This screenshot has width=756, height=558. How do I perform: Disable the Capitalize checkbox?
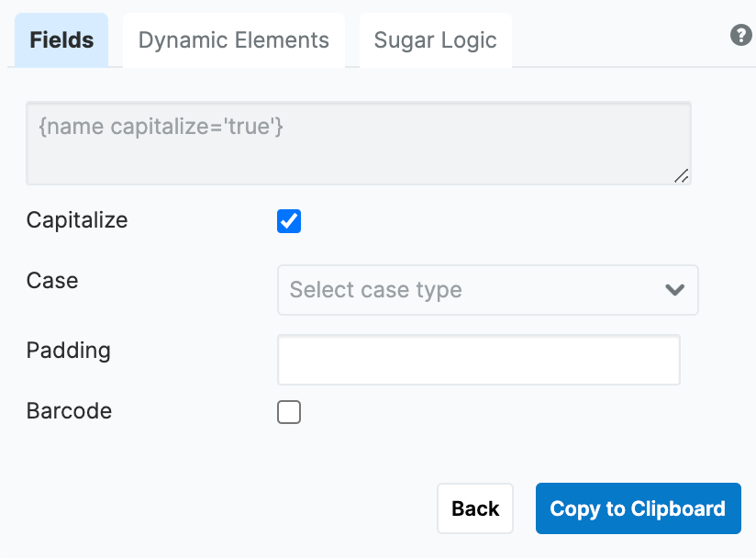[289, 220]
